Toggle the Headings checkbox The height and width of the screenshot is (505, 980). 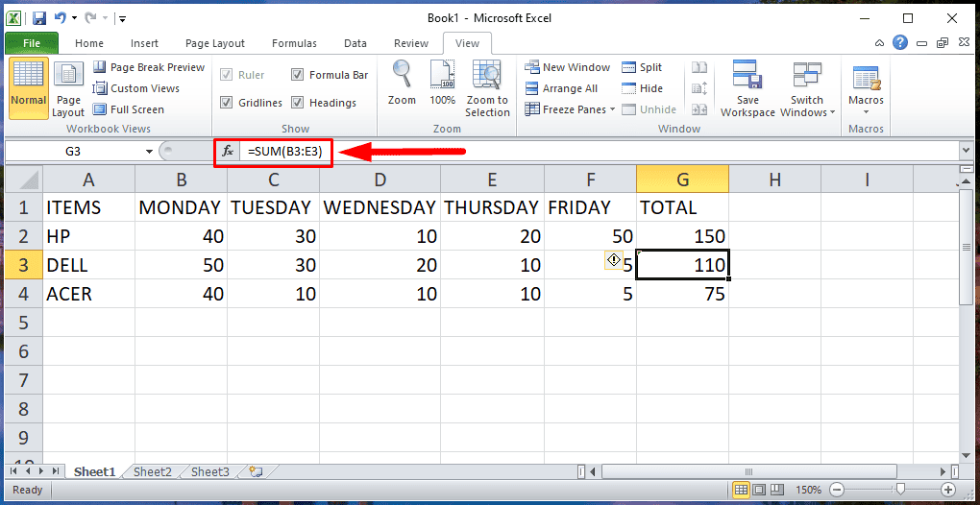tap(298, 103)
